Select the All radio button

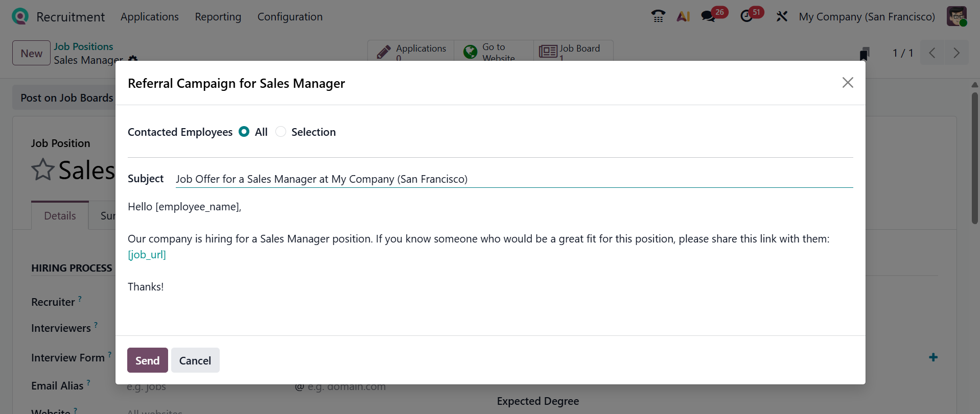244,132
